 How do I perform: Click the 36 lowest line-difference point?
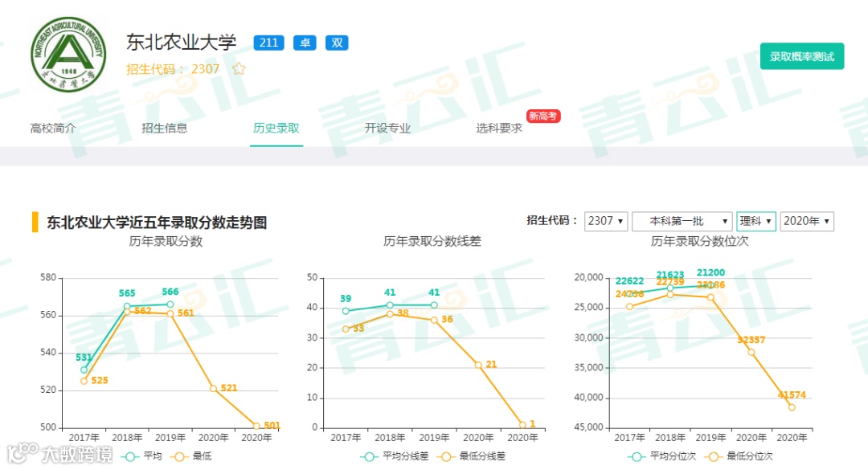point(434,320)
